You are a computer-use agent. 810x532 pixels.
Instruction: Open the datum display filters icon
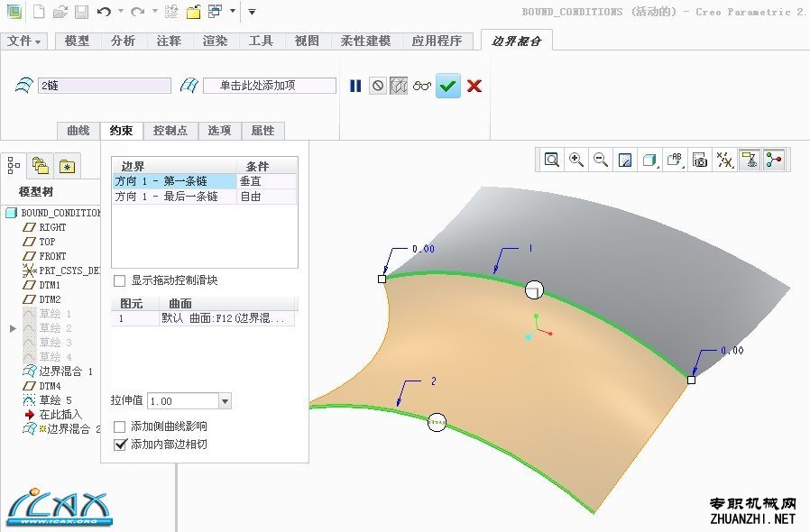[725, 160]
